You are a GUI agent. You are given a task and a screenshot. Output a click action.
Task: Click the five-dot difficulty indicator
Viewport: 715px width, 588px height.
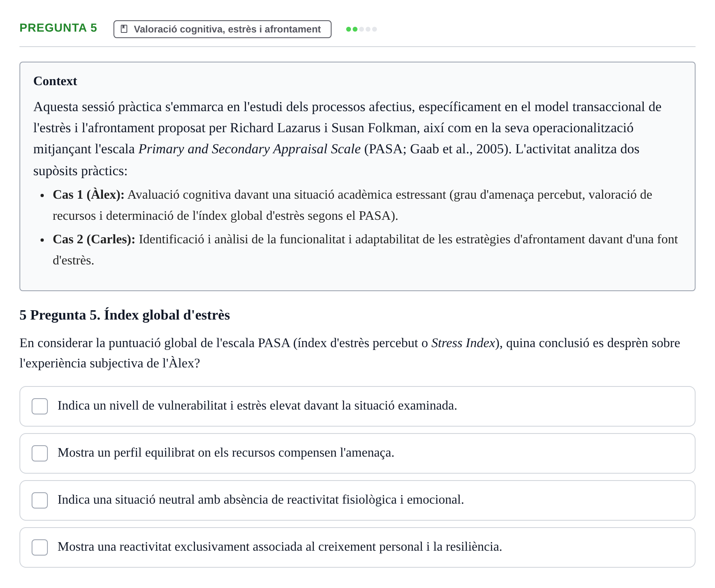coord(362,29)
